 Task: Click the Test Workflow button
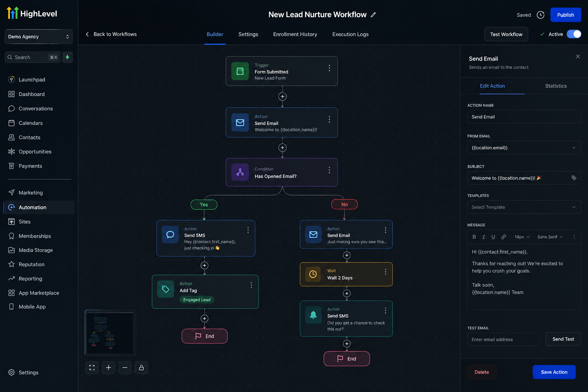coord(506,34)
